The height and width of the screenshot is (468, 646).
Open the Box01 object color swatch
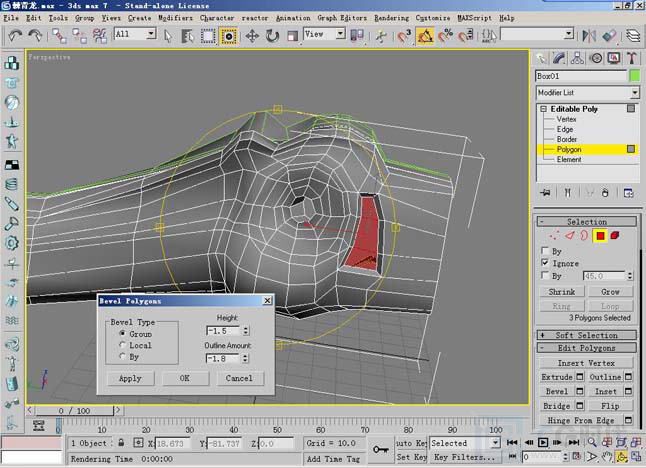tap(634, 76)
